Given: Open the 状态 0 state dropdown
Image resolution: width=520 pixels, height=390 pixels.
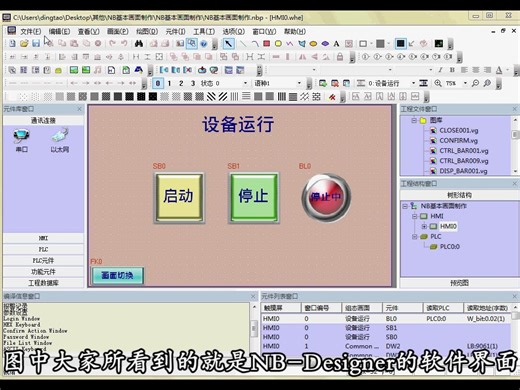Looking at the screenshot, I should 245,83.
